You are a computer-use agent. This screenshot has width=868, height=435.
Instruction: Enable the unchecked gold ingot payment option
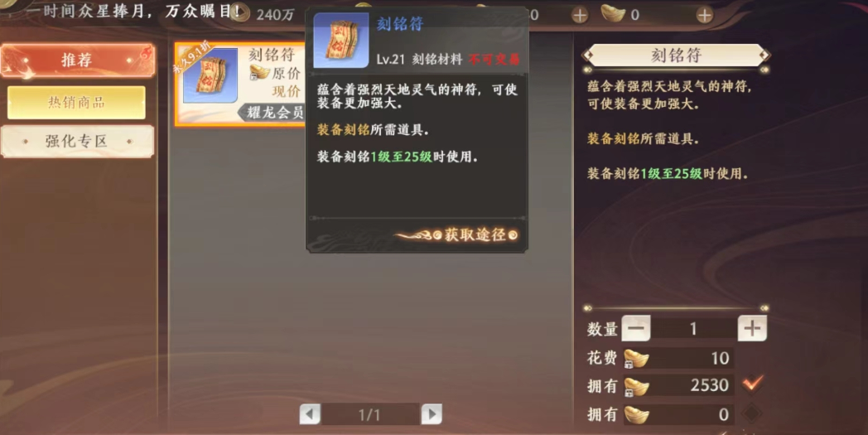coord(752,413)
